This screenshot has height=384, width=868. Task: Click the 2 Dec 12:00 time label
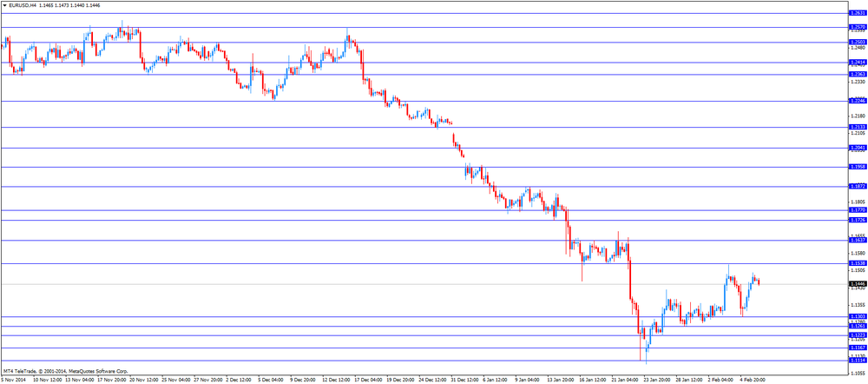[240, 381]
